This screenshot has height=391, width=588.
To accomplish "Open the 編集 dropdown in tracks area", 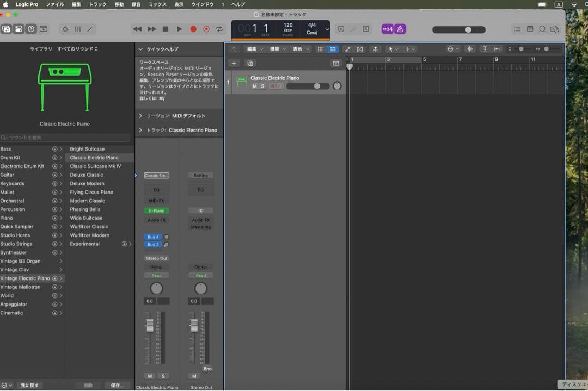I will point(254,49).
